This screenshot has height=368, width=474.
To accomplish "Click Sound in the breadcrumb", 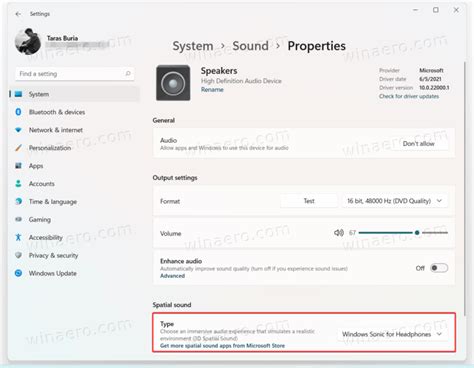I will 250,46.
